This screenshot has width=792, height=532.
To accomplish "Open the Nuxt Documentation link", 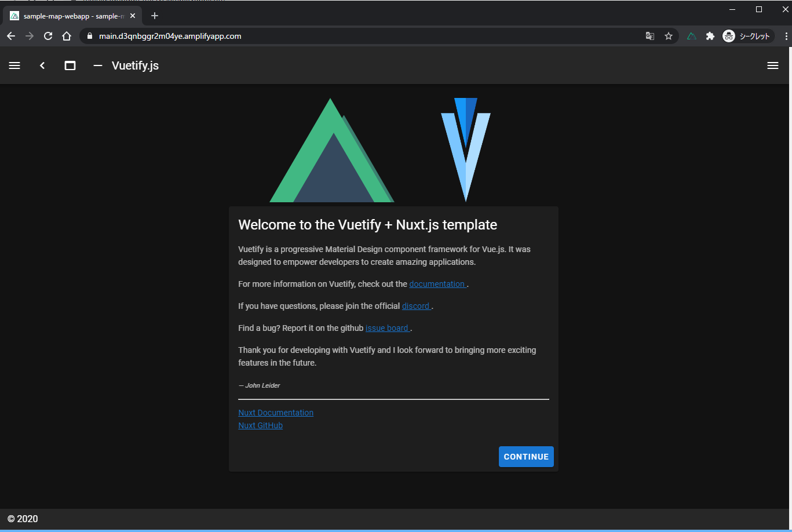I will [276, 413].
